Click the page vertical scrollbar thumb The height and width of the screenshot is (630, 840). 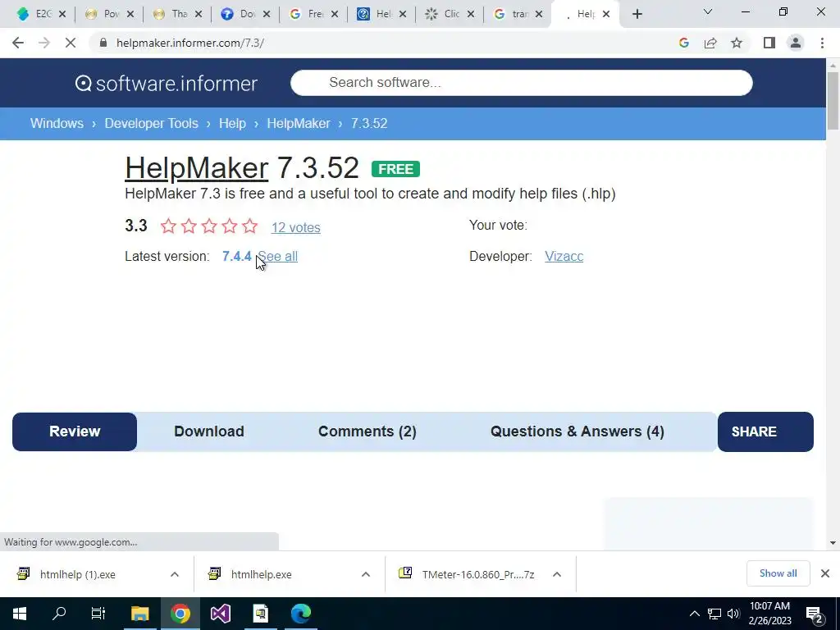(833, 101)
